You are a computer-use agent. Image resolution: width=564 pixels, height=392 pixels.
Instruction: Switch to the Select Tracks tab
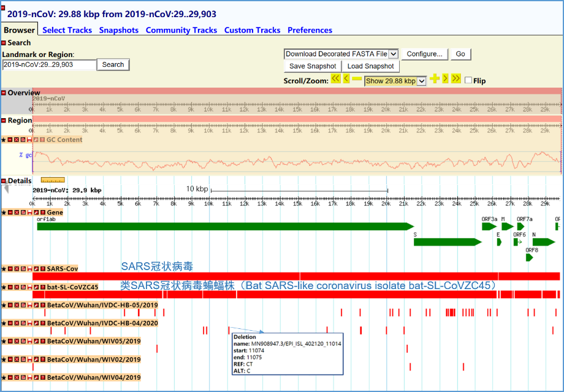pyautogui.click(x=67, y=30)
